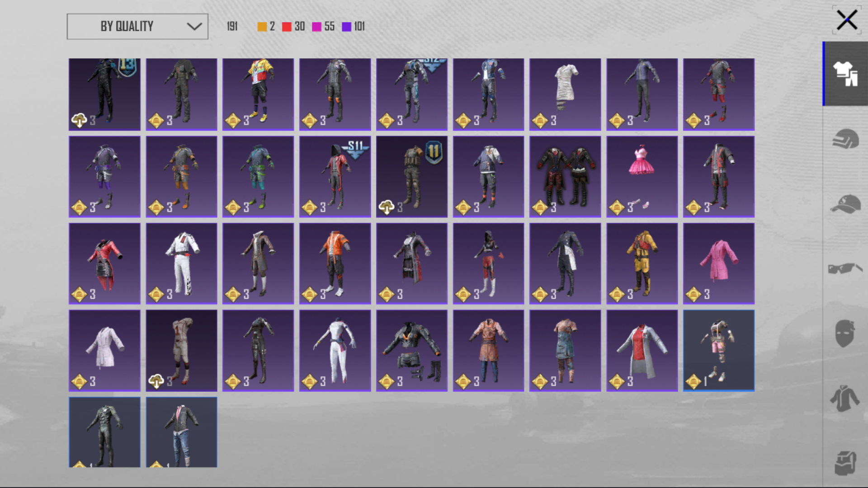868x488 pixels.
Task: Select the black hooded top with red pants outfit
Action: tap(488, 263)
